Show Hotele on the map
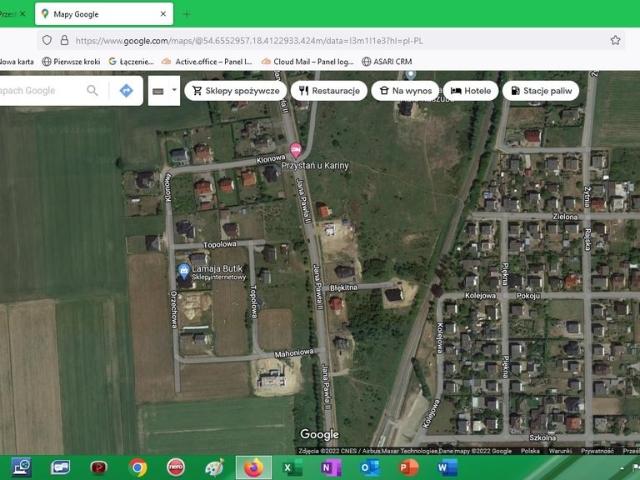The image size is (640, 480). [x=470, y=90]
